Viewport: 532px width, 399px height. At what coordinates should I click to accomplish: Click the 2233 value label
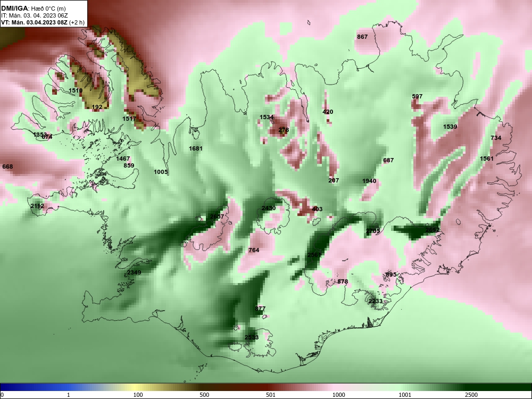pos(376,301)
